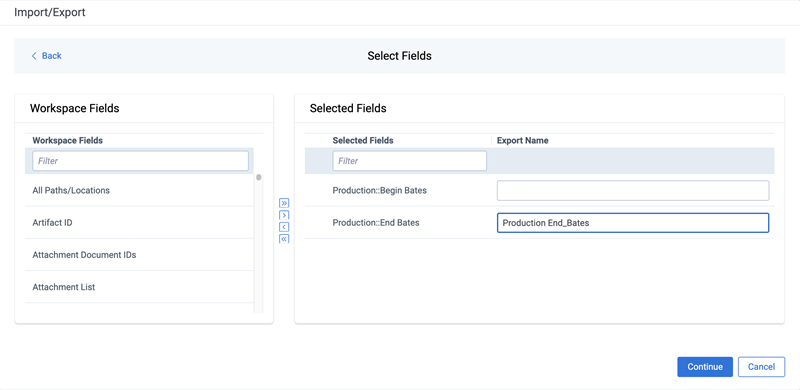Go back using the Back link
This screenshot has width=800, height=390.
tap(46, 56)
